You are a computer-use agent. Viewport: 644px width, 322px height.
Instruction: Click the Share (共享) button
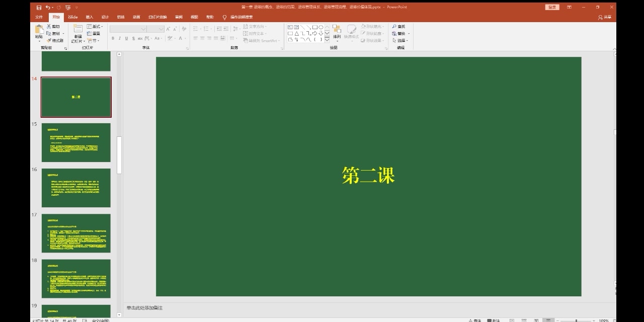pyautogui.click(x=605, y=17)
